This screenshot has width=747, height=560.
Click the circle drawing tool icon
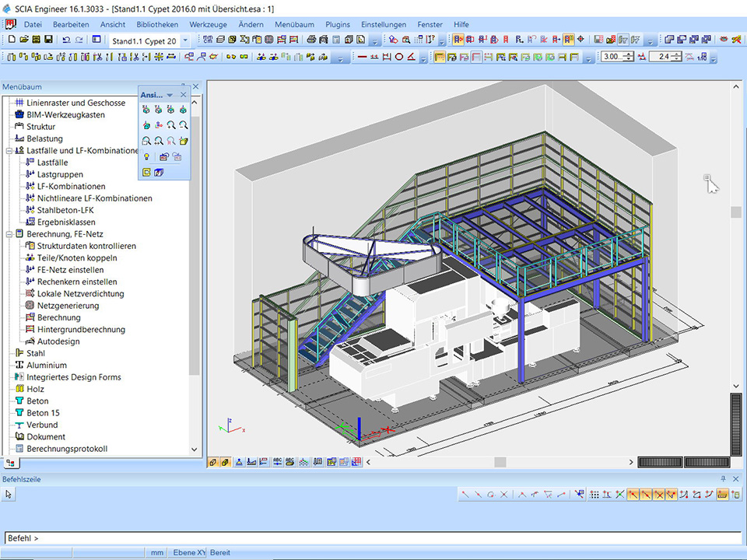coord(399,57)
